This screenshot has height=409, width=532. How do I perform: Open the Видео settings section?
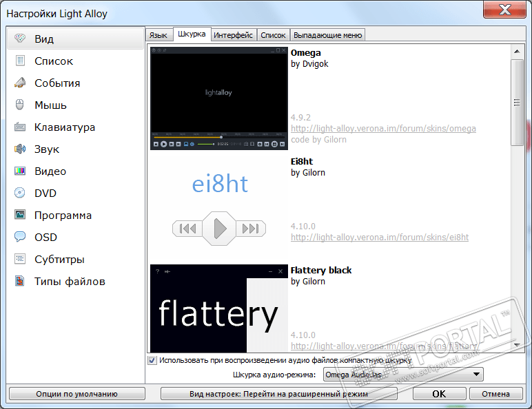click(x=75, y=171)
